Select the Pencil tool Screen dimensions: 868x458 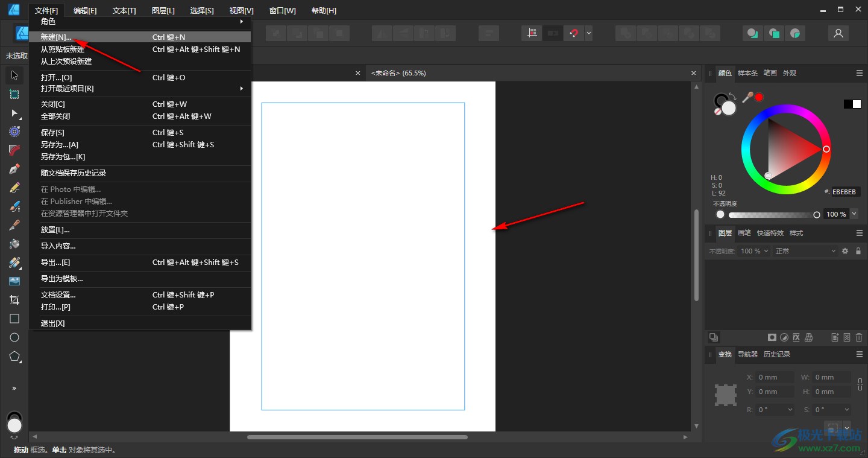pyautogui.click(x=14, y=188)
